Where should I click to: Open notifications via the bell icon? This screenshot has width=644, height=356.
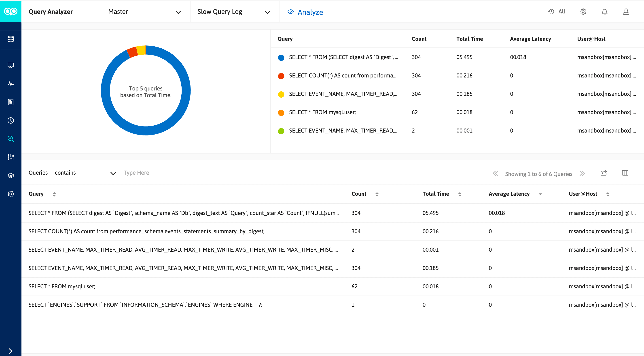pyautogui.click(x=604, y=11)
